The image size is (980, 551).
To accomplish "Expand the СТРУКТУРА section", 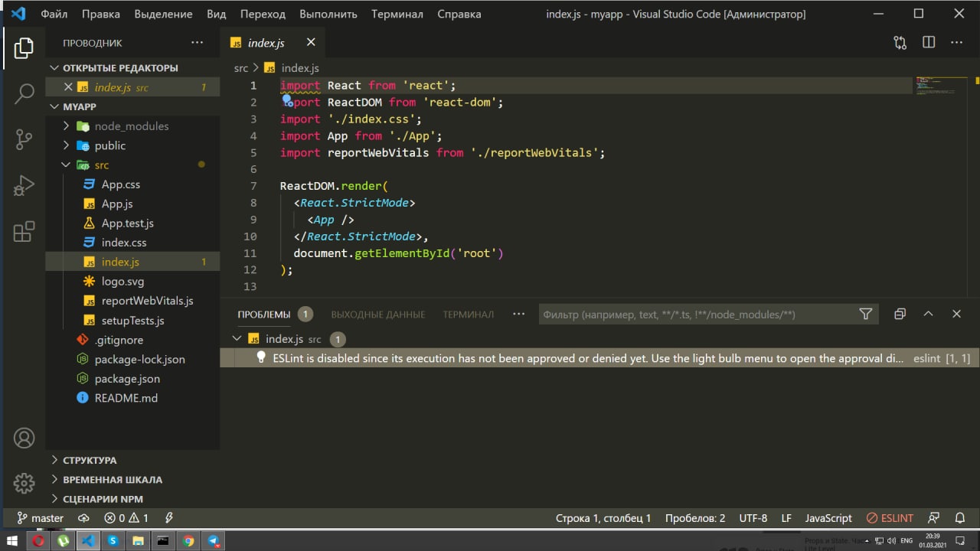I will (x=90, y=460).
